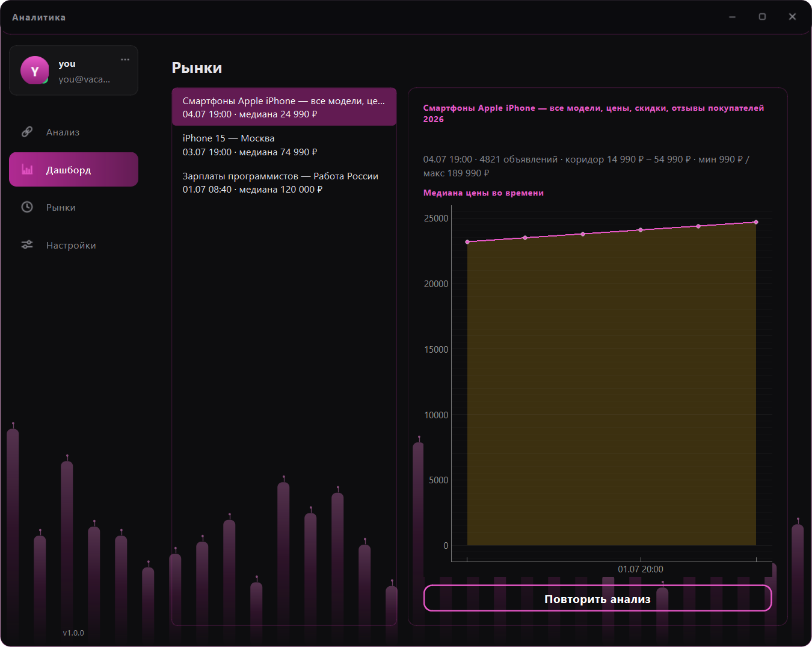Maximize the Аналитика window
The height and width of the screenshot is (647, 812).
762,17
